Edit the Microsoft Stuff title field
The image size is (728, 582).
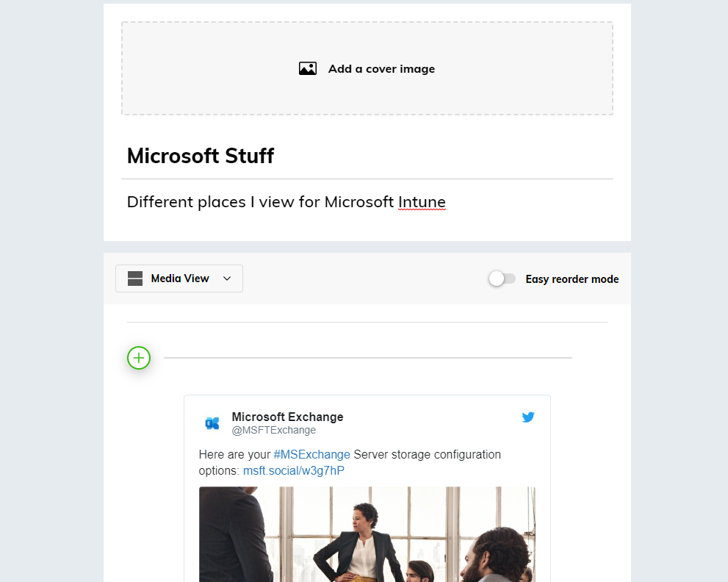tap(201, 156)
